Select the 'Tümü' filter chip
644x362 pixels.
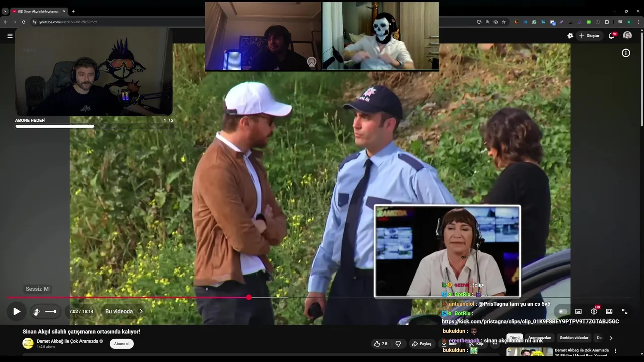tap(514, 338)
